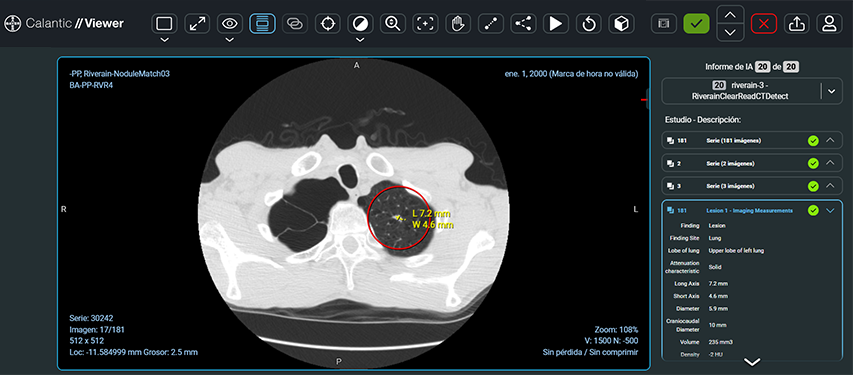Open the 3D cube view
Image resolution: width=853 pixels, height=376 pixels.
(621, 23)
